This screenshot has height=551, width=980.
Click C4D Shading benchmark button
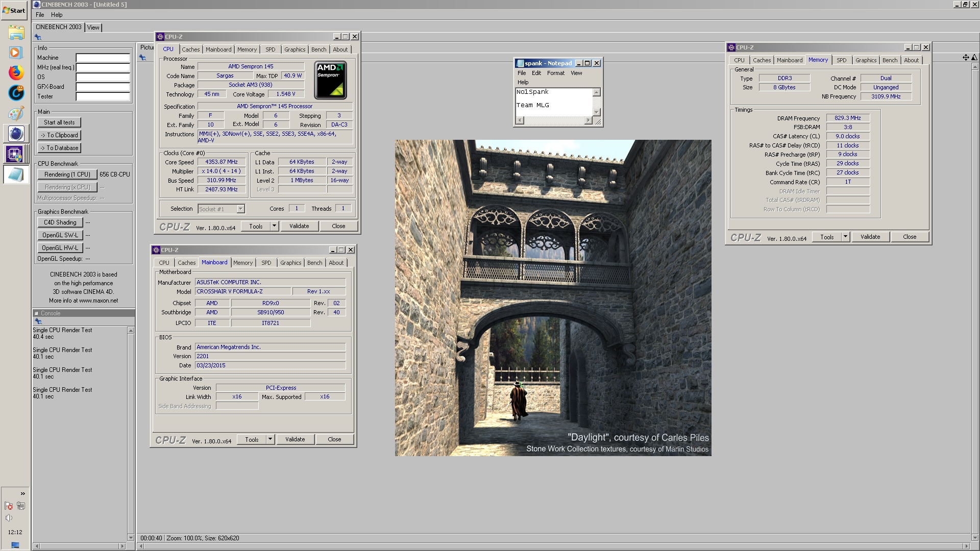tap(60, 222)
